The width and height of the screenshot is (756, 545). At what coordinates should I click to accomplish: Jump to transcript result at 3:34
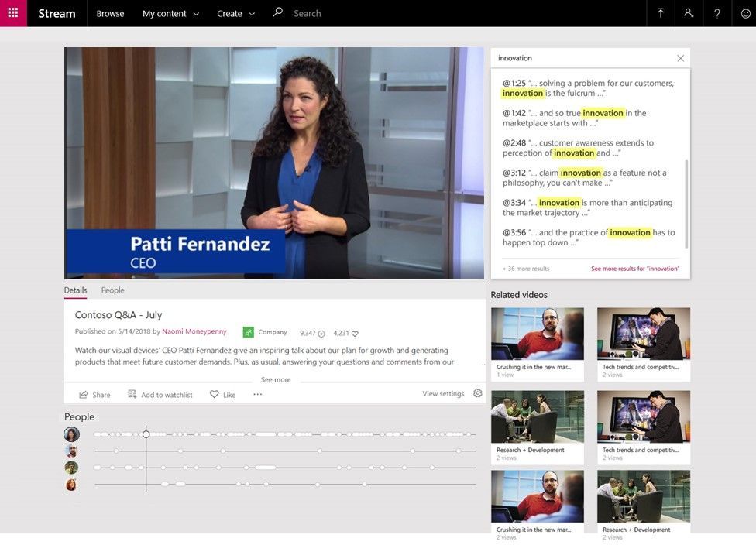(x=588, y=207)
